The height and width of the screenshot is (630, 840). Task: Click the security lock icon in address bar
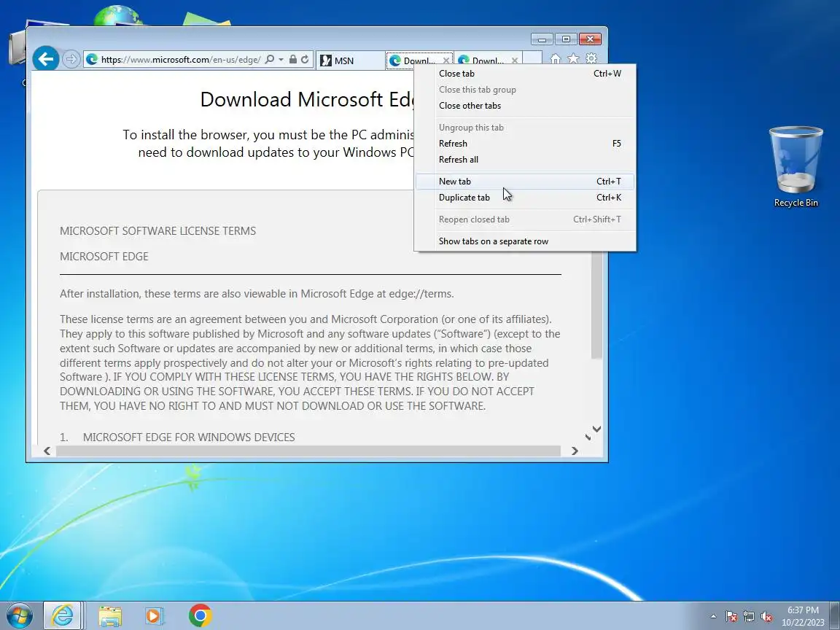293,59
